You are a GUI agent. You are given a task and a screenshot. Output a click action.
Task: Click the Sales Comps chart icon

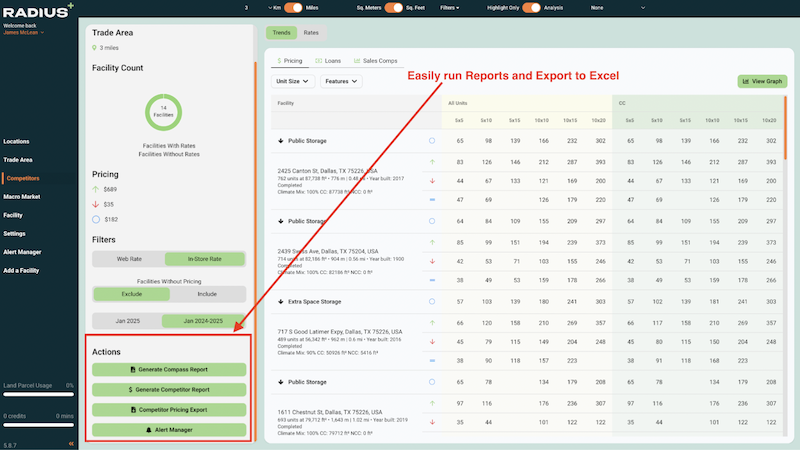coord(357,61)
